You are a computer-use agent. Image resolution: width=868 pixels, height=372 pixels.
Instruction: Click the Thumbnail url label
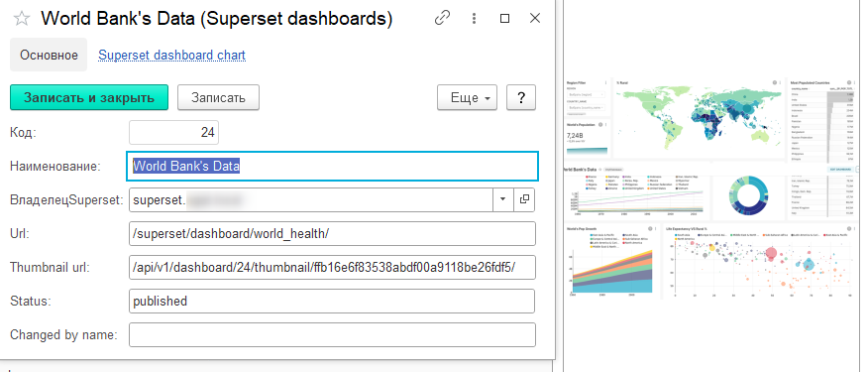pos(50,267)
